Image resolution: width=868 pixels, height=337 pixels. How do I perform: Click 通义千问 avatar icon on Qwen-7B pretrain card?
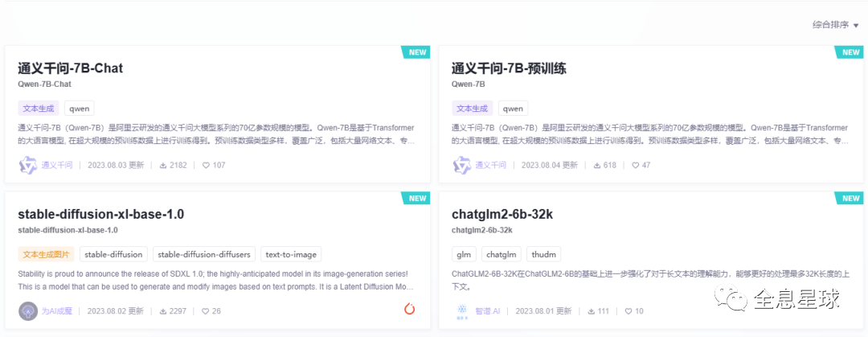pyautogui.click(x=462, y=165)
